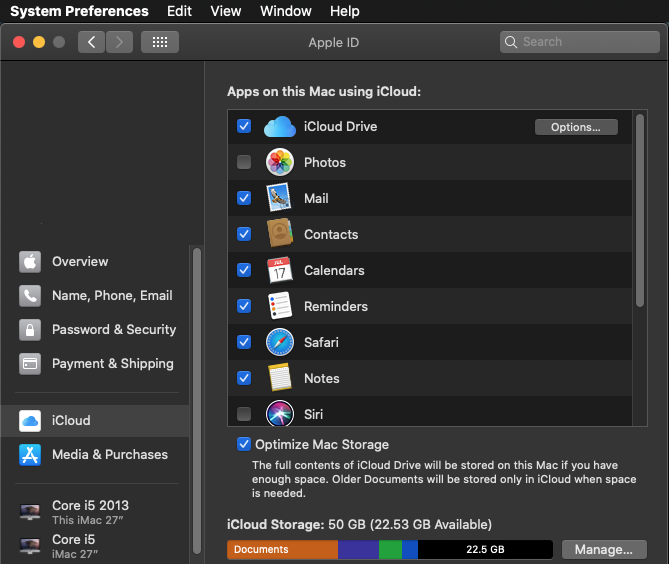Click the Contacts address book icon
Viewport: 669px width, 564px height.
tap(280, 233)
